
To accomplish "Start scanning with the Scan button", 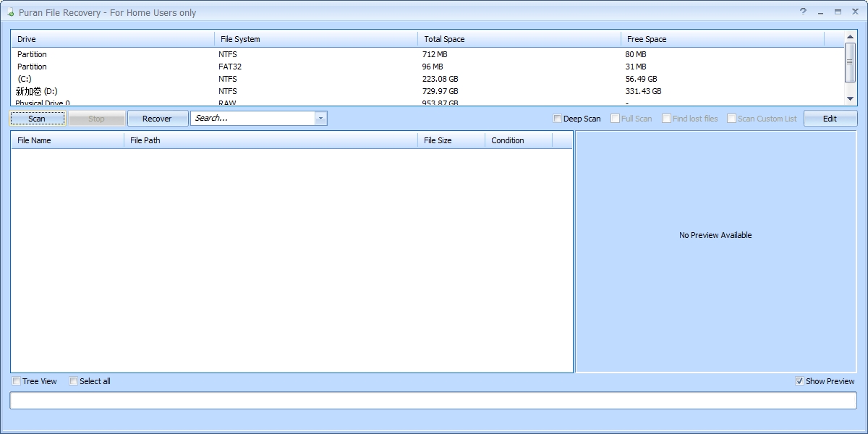I will [x=37, y=119].
